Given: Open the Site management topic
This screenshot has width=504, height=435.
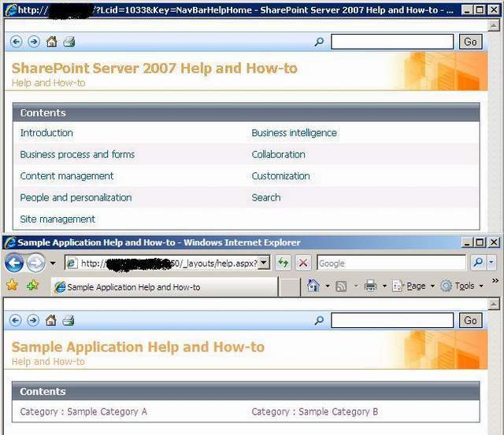Looking at the screenshot, I should [57, 219].
